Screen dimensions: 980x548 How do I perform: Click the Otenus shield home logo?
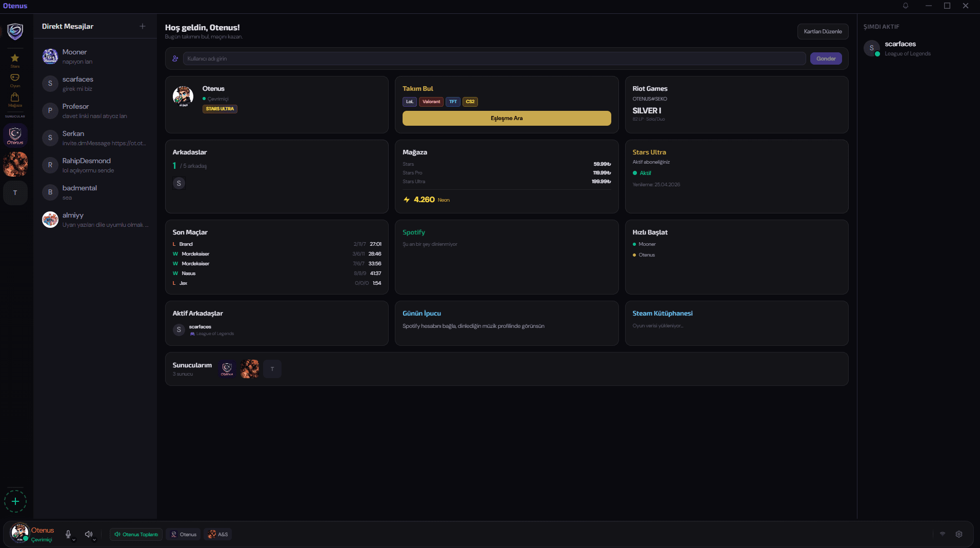coord(15,31)
